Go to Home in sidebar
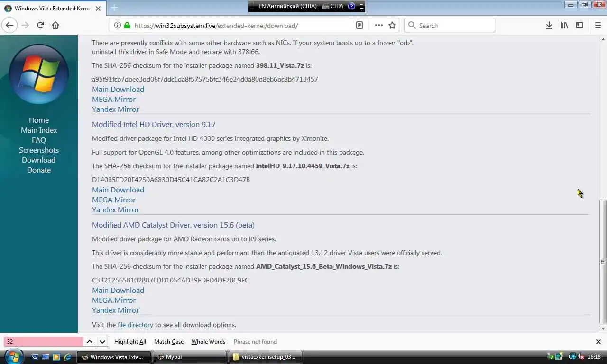 coord(39,120)
